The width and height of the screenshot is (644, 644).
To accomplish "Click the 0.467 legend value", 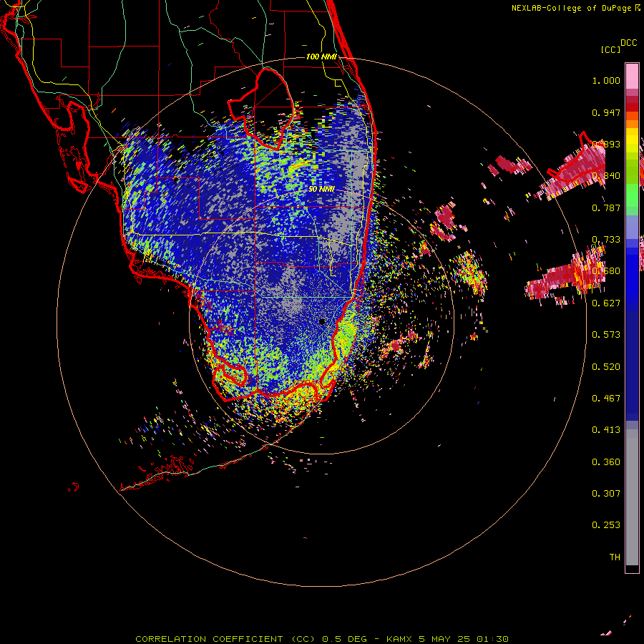I will 606,398.
